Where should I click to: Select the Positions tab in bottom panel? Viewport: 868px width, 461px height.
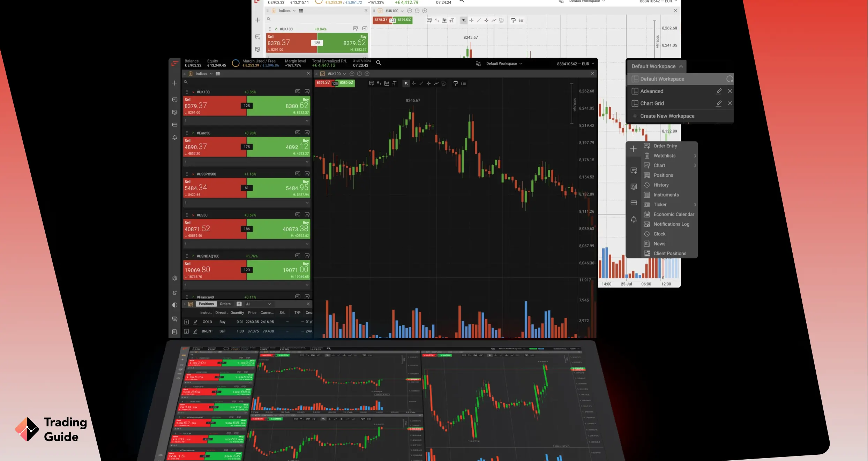206,303
